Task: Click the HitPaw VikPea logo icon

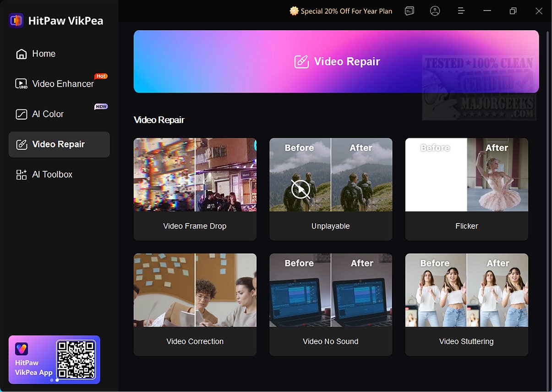Action: point(16,21)
